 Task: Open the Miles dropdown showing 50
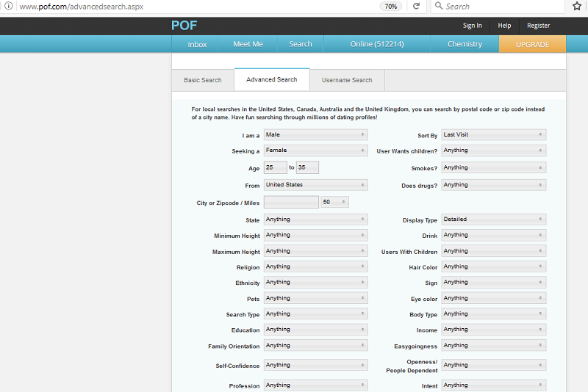[x=334, y=202]
